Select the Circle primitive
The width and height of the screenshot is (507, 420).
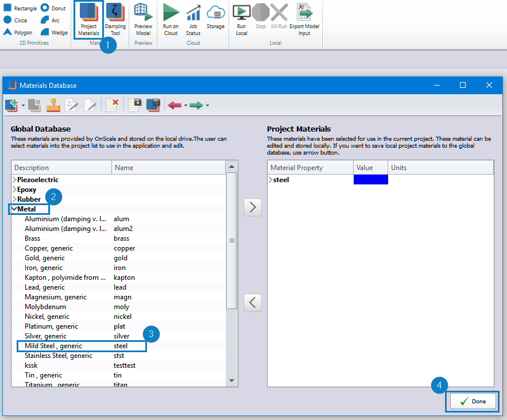tap(15, 20)
